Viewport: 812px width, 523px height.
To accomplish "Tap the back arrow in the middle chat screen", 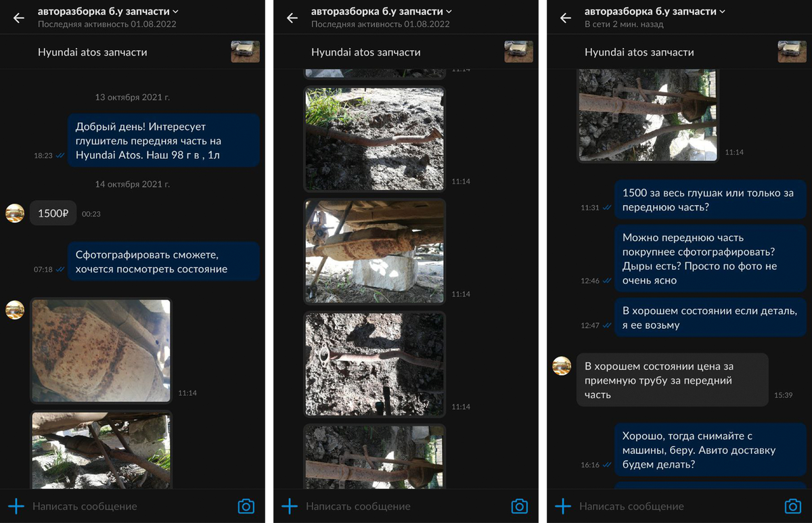I will coord(292,18).
